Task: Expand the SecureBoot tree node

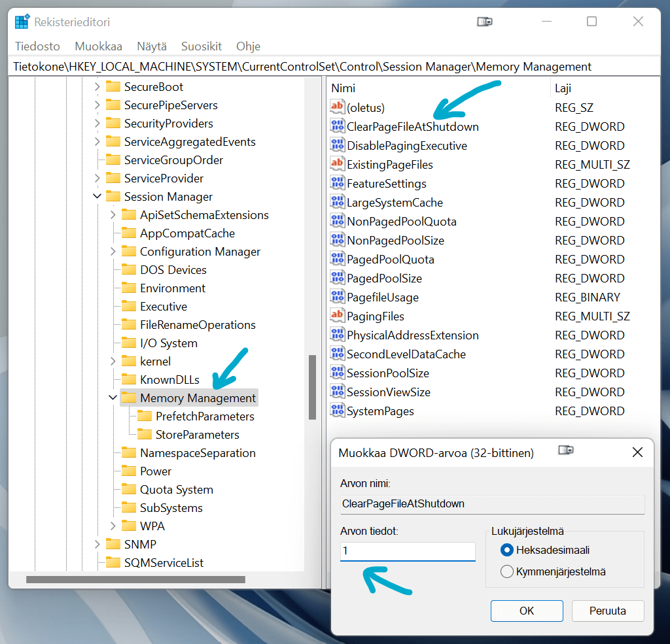Action: pyautogui.click(x=97, y=87)
